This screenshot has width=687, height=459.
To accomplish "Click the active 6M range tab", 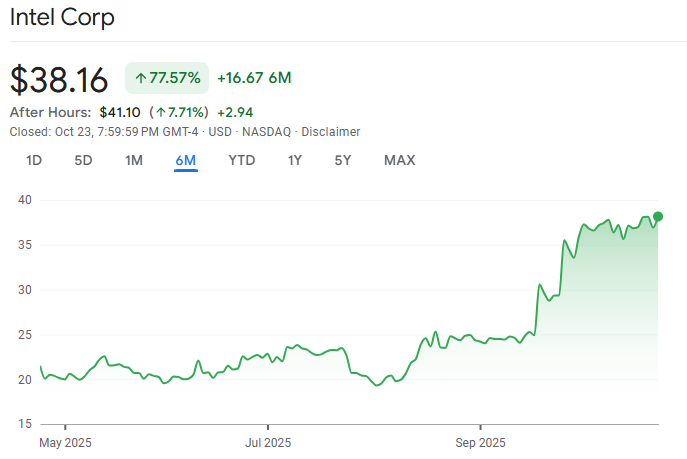I will click(x=185, y=160).
